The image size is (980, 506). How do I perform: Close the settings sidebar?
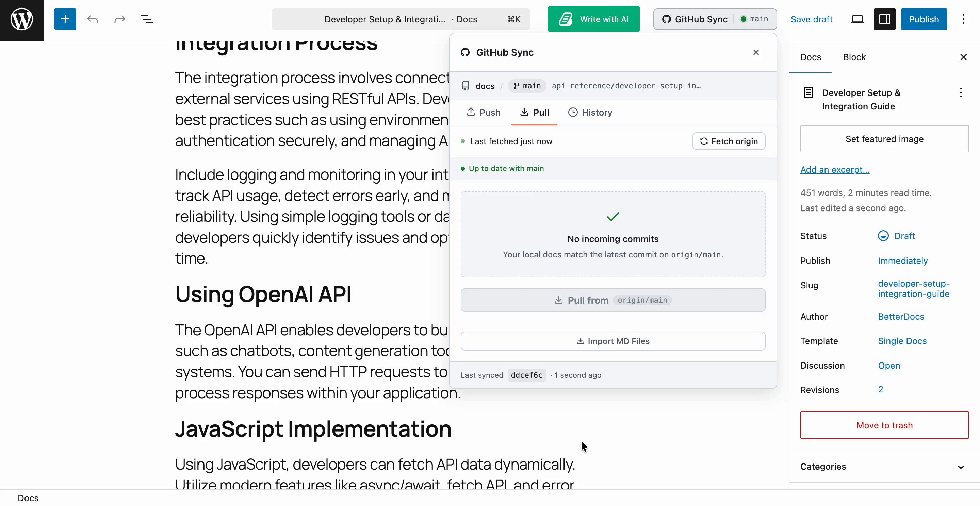point(964,57)
